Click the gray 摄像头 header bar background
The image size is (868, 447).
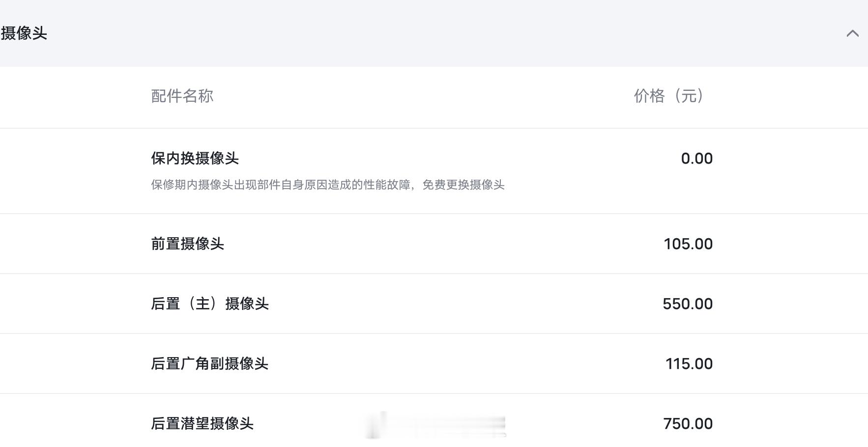(434, 33)
